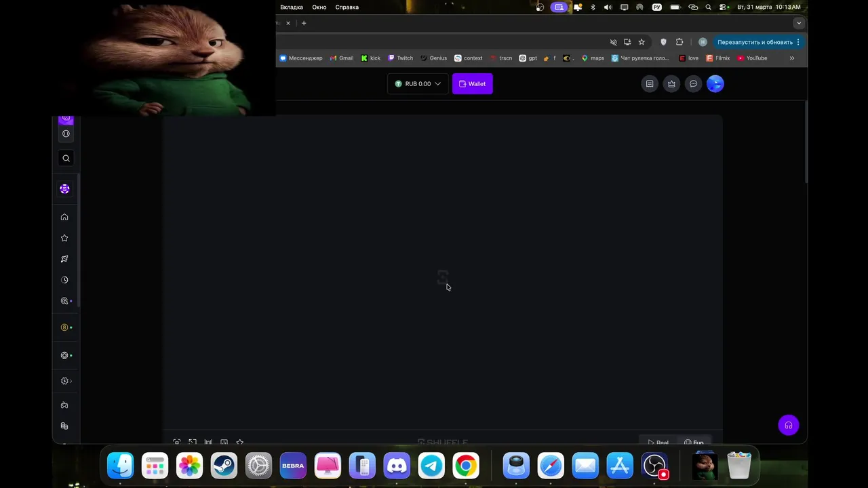Open Spotlight search in menu bar
Viewport: 868px width, 488px height.
coord(709,7)
